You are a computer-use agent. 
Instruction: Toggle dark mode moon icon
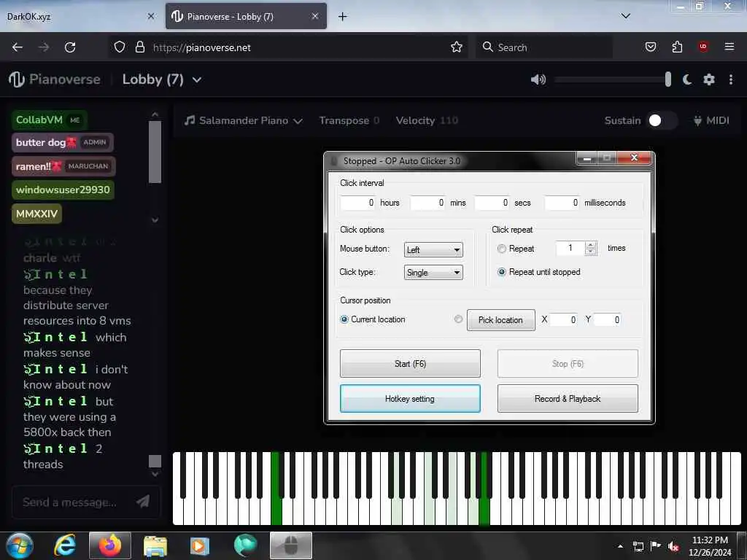(687, 79)
